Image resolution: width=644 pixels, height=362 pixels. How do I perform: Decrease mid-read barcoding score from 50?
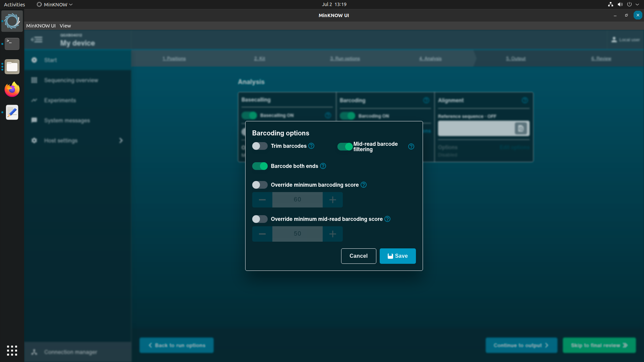(x=262, y=234)
